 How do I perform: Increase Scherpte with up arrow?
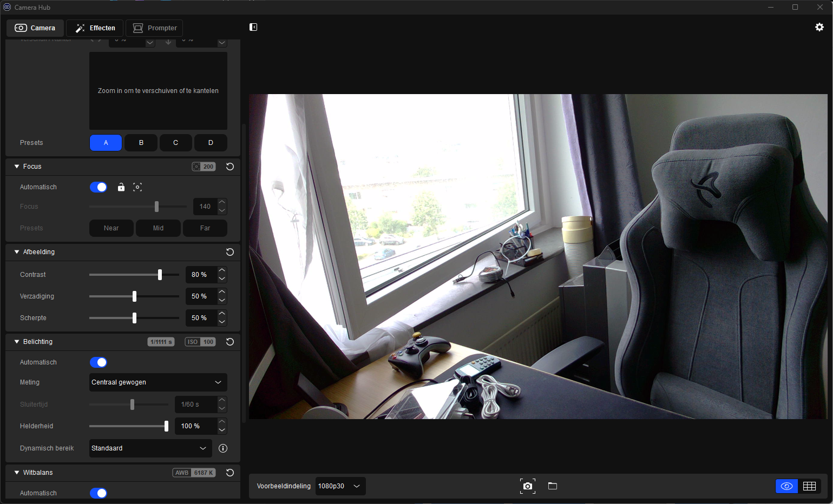(222, 314)
